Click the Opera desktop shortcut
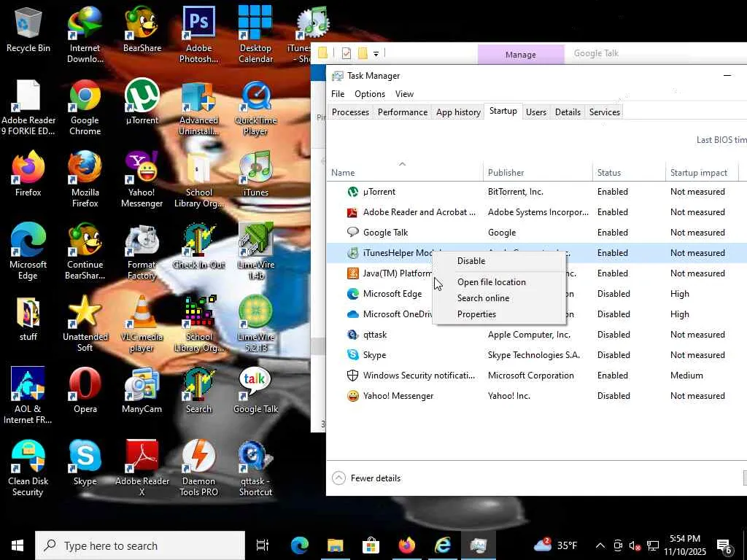747x560 pixels. pyautogui.click(x=85, y=390)
